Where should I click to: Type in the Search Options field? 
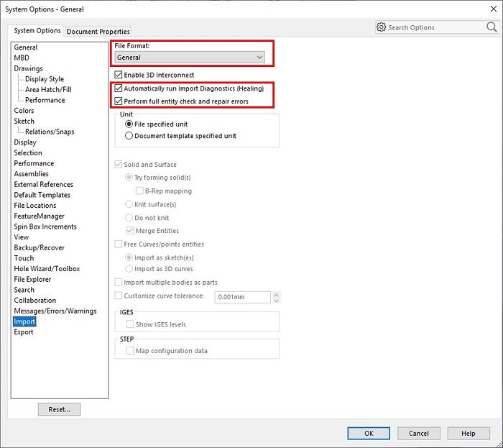[x=433, y=27]
